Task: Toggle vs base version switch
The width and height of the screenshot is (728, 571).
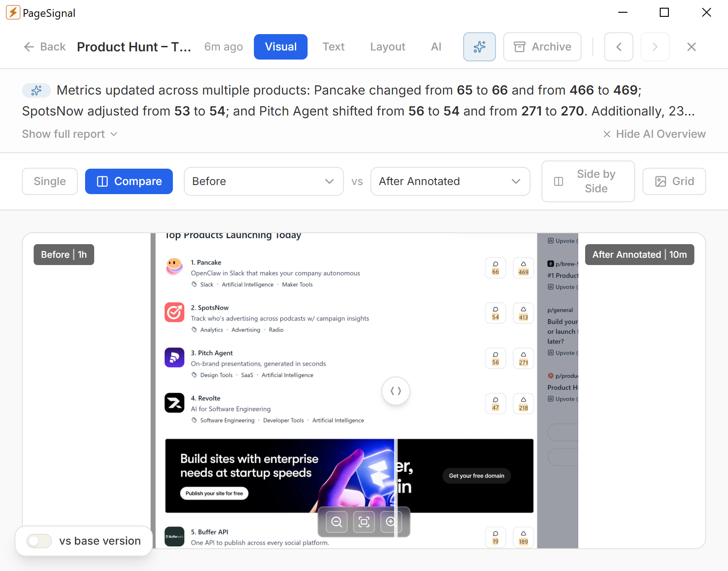Action: pyautogui.click(x=39, y=541)
